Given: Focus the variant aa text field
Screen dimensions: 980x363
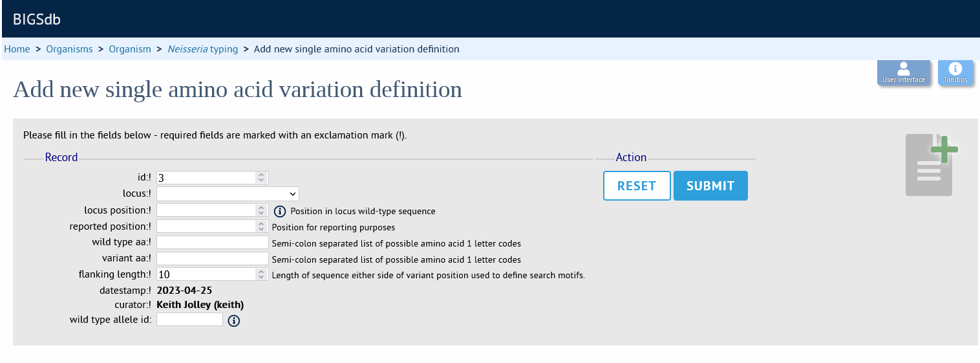Looking at the screenshot, I should [213, 259].
